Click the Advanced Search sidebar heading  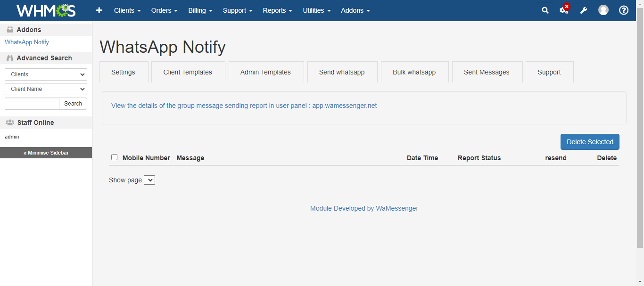click(44, 58)
